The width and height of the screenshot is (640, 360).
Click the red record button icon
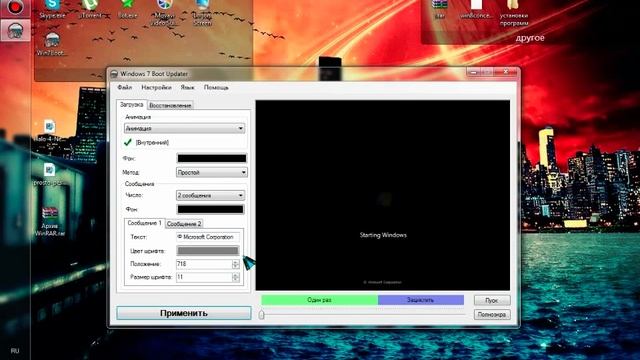(x=15, y=8)
